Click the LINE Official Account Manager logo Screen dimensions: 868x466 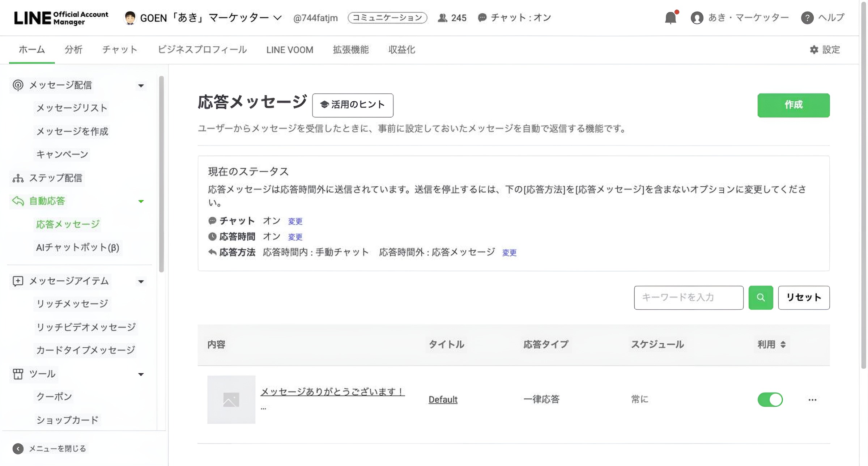click(x=61, y=18)
